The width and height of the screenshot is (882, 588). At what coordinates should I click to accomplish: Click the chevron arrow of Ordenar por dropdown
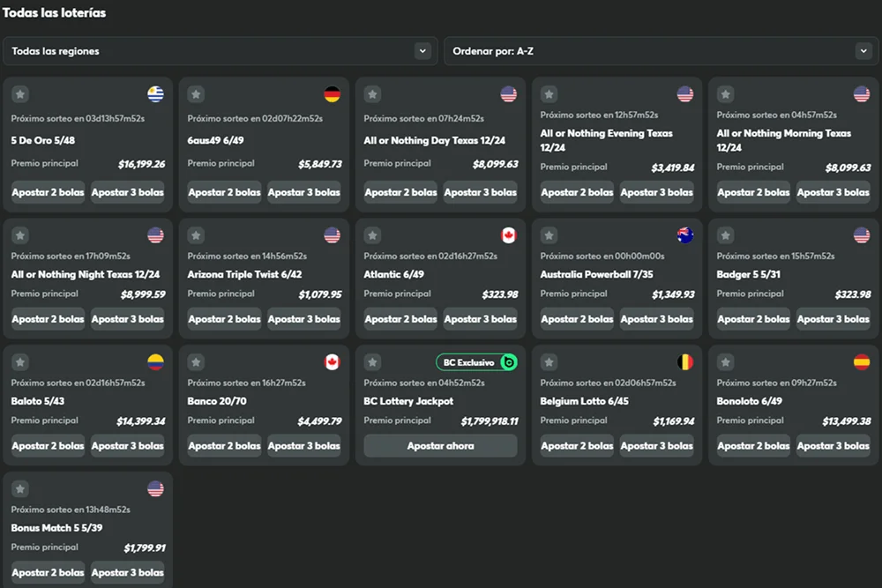863,51
